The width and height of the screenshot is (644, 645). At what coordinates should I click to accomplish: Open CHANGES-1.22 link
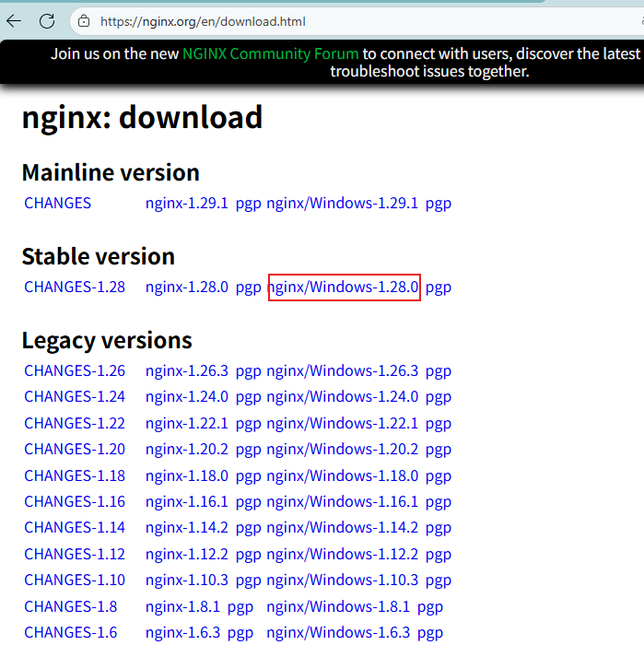tap(75, 423)
